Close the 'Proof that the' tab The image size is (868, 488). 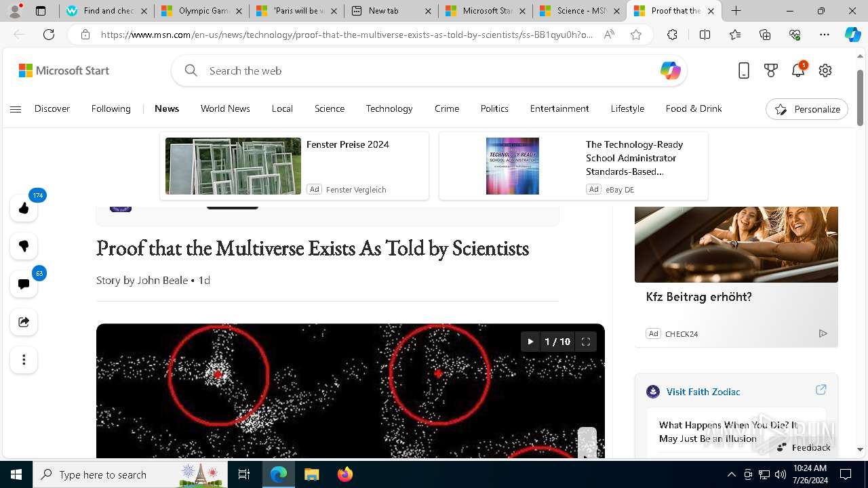[711, 11]
